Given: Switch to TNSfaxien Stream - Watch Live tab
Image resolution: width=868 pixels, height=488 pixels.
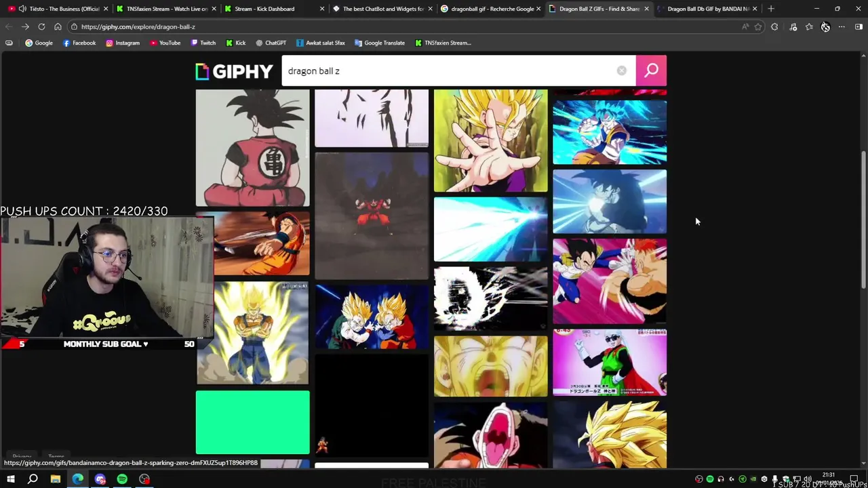Looking at the screenshot, I should click(167, 9).
